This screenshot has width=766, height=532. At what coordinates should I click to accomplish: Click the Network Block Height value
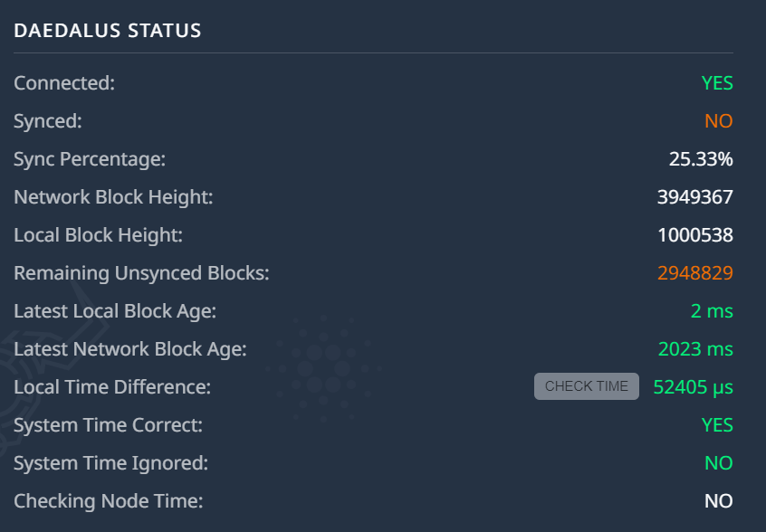[x=694, y=196]
